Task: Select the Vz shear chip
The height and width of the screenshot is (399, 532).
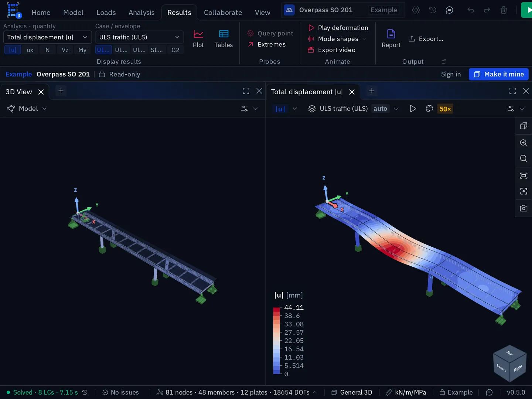Action: (65, 50)
